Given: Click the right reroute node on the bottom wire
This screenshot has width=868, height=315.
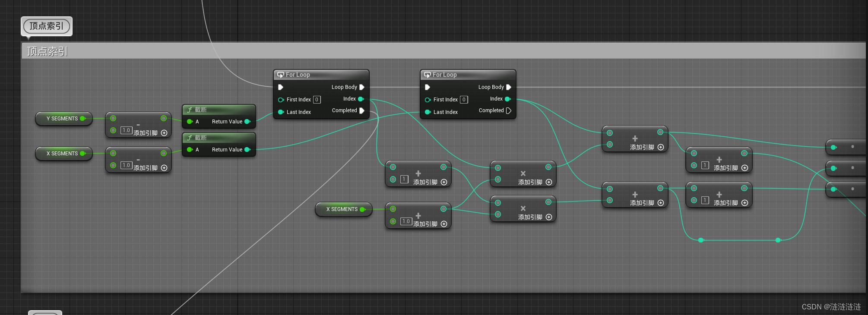Looking at the screenshot, I should coord(778,240).
